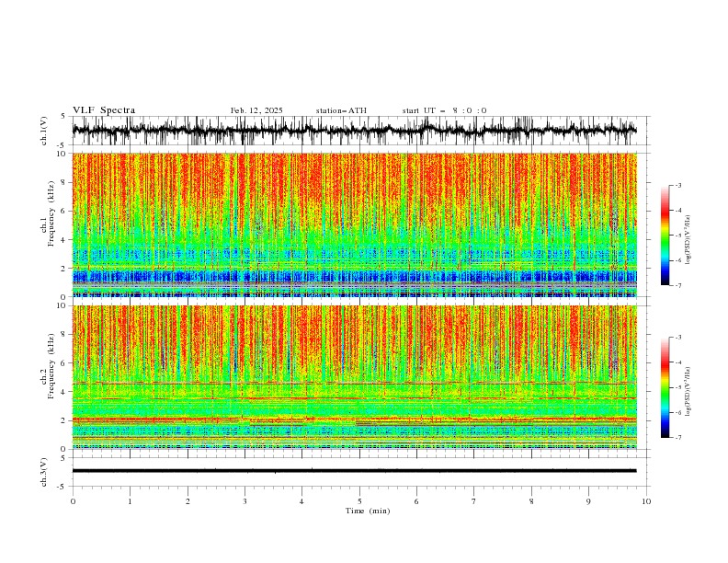Click the "station=ATH" label
Screen dimensions: 728x563
click(341, 110)
